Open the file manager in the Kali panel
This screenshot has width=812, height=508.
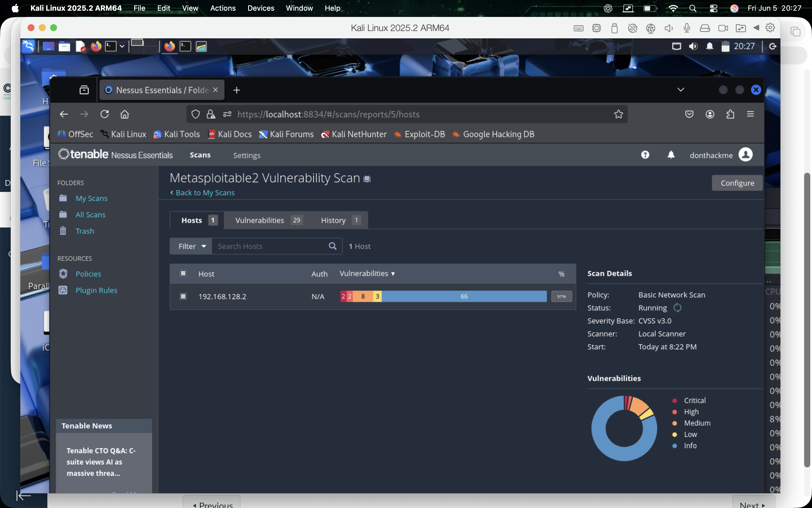coord(64,46)
